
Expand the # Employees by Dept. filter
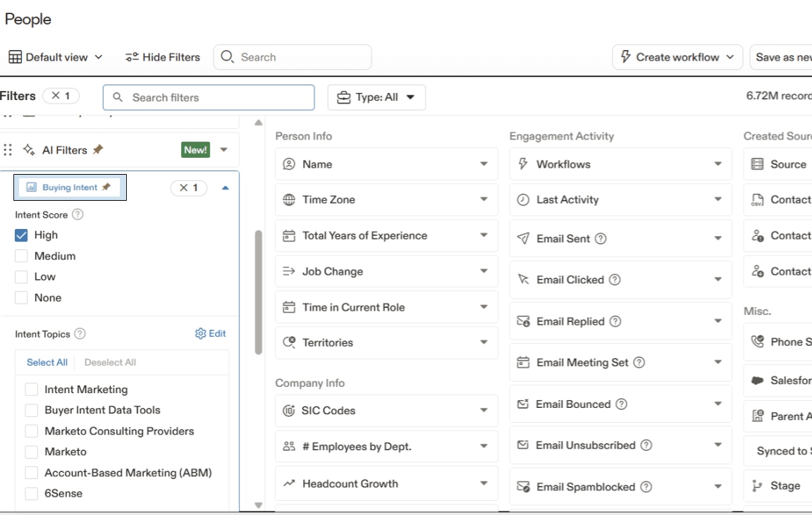coord(484,446)
